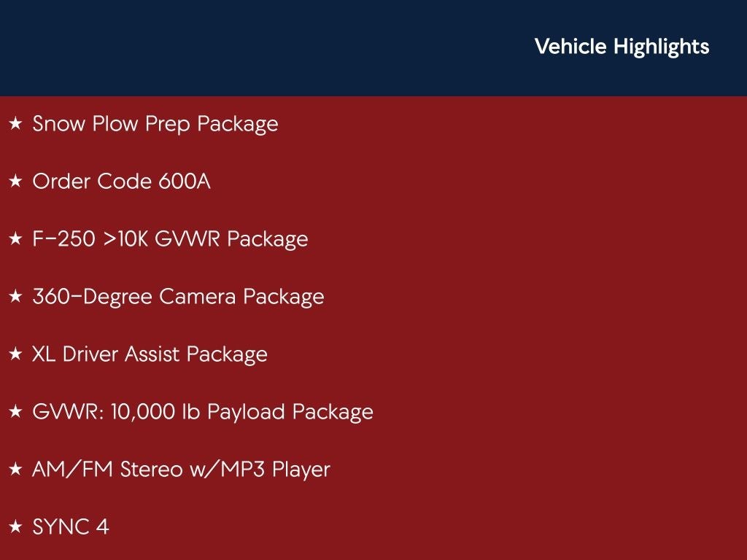The image size is (747, 560).
Task: Click the star bullet next to SYNC 4
Action: pos(15,527)
